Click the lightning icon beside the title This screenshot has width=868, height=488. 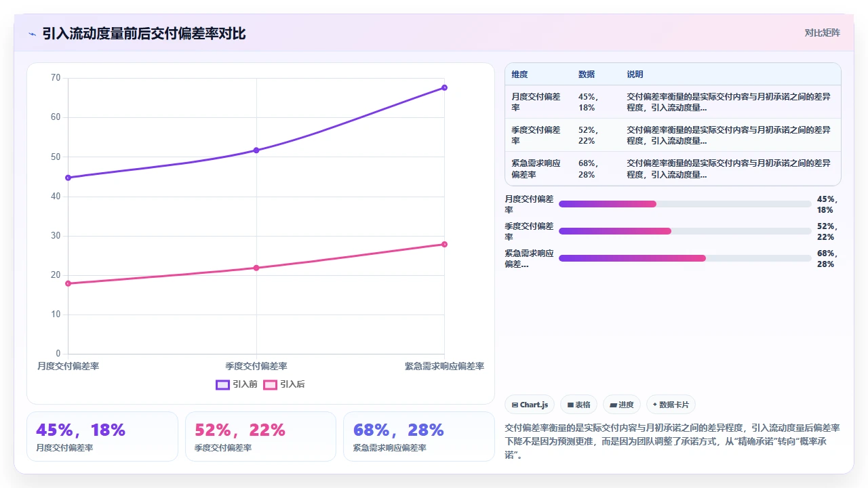point(32,34)
